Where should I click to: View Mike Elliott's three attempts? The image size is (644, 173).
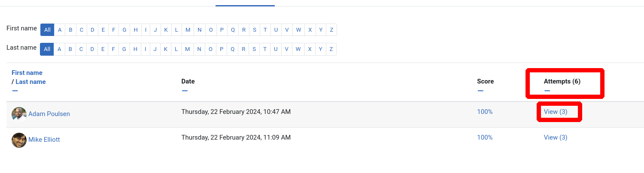[556, 137]
